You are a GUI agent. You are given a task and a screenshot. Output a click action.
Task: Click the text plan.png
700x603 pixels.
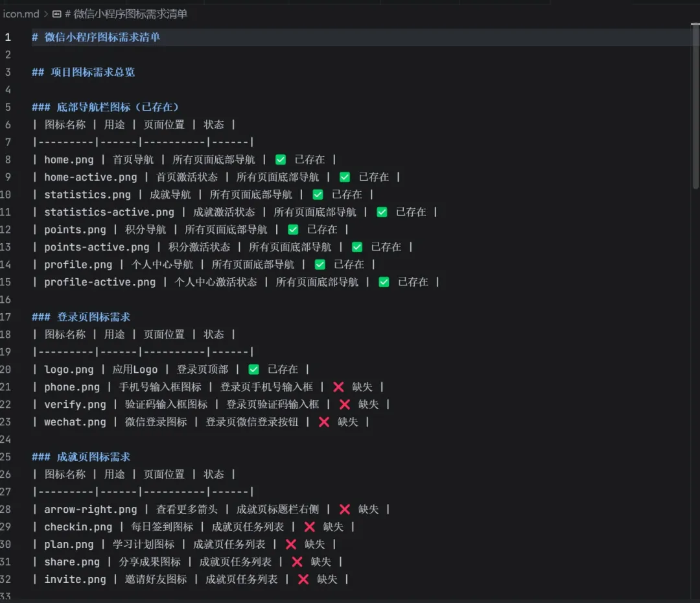pos(69,544)
